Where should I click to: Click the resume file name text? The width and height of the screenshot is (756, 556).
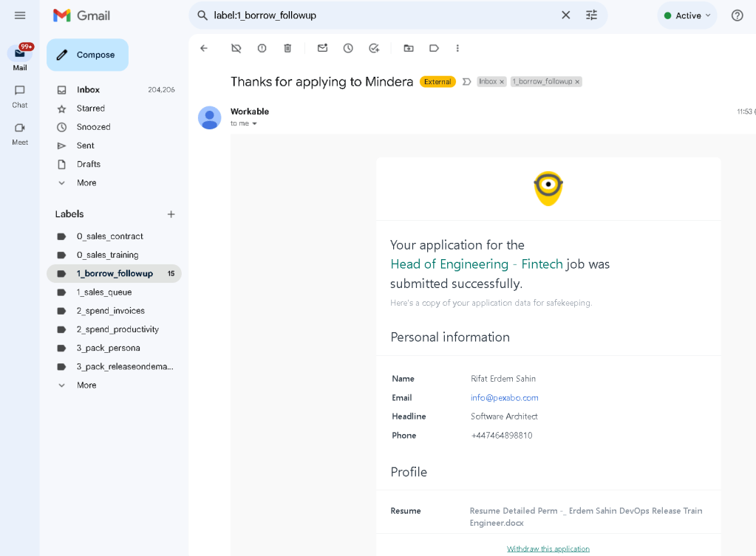tap(586, 516)
